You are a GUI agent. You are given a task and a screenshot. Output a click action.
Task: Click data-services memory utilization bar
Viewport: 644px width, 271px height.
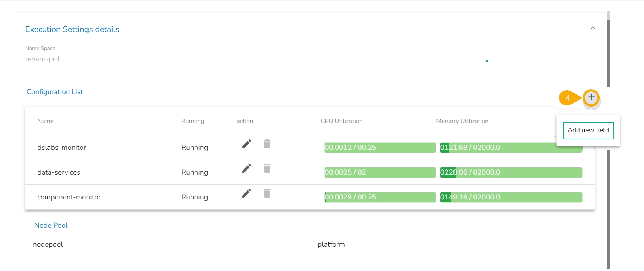pos(511,172)
